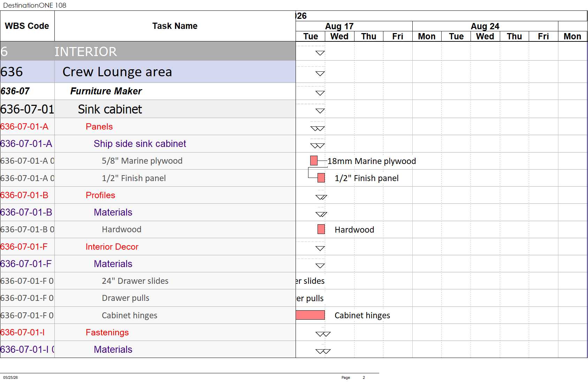Click the red WBS code 636-07-01-B
This screenshot has height=382, width=588.
(24, 195)
